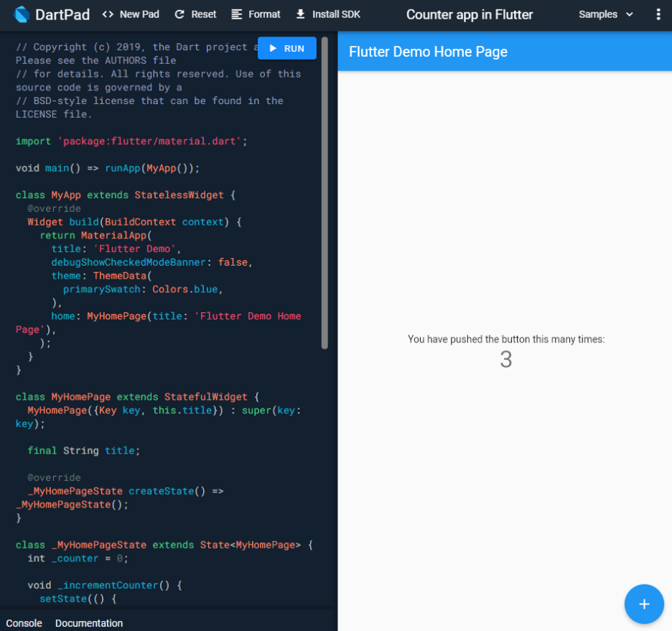The width and height of the screenshot is (672, 631).
Task: Tap the plus floating action button
Action: coord(644,604)
